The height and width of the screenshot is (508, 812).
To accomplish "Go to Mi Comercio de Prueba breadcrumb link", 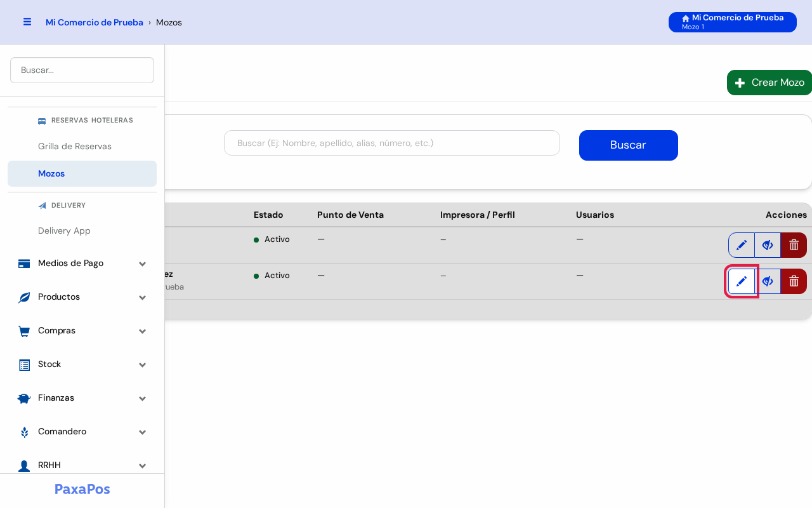I will (95, 22).
